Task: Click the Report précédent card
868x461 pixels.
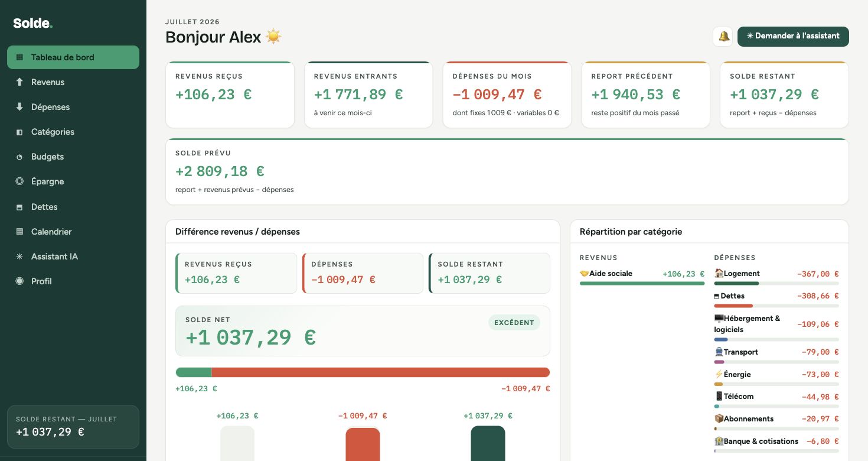Action: click(646, 95)
